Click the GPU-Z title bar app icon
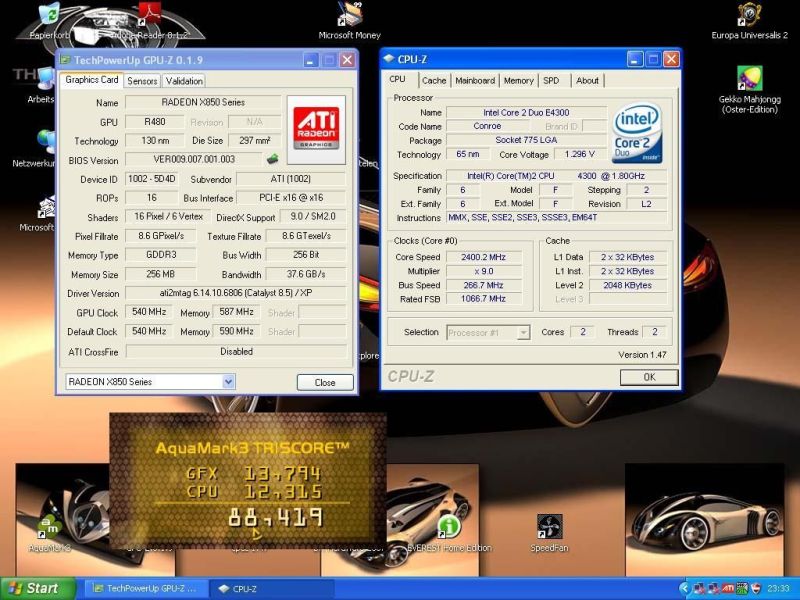The image size is (800, 600). point(65,60)
